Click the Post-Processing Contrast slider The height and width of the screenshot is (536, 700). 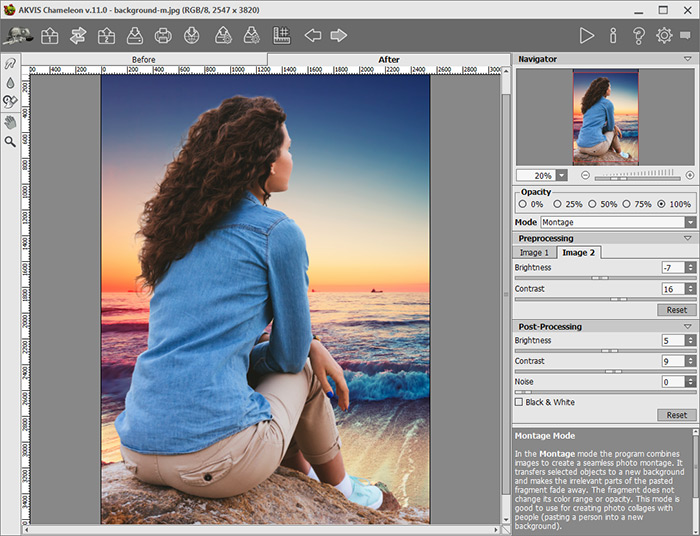(x=605, y=371)
